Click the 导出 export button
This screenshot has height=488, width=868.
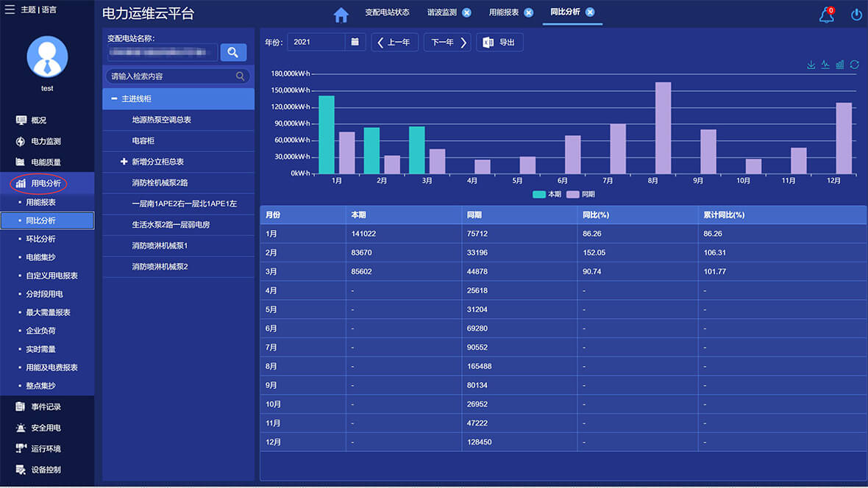499,43
